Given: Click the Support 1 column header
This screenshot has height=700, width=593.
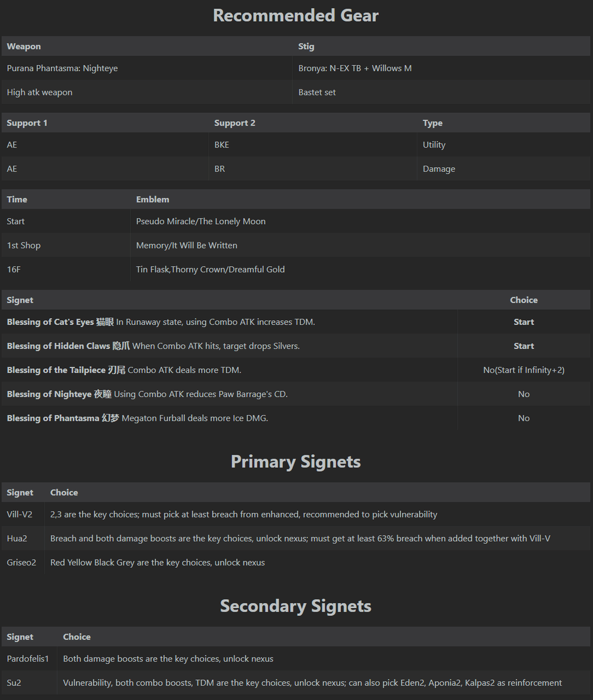Looking at the screenshot, I should [27, 123].
